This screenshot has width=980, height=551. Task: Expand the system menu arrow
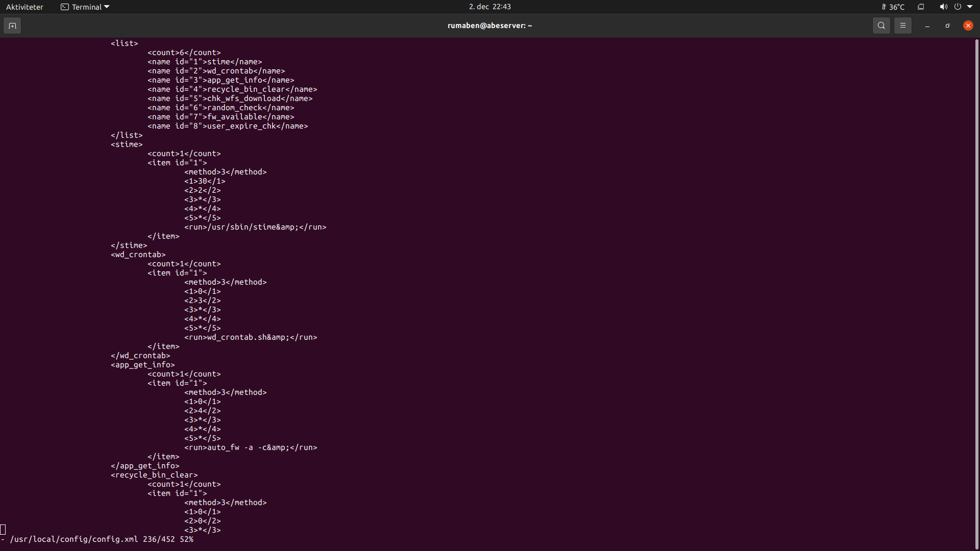pos(970,7)
